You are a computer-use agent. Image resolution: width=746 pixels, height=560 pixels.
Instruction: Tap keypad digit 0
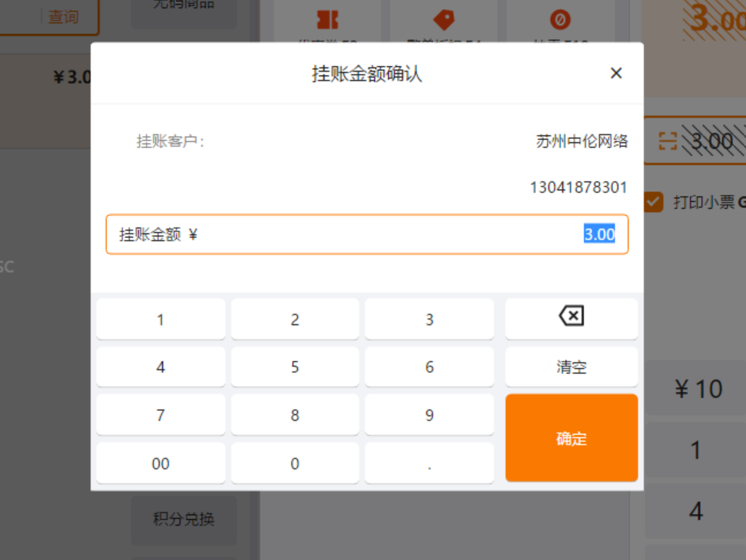295,464
